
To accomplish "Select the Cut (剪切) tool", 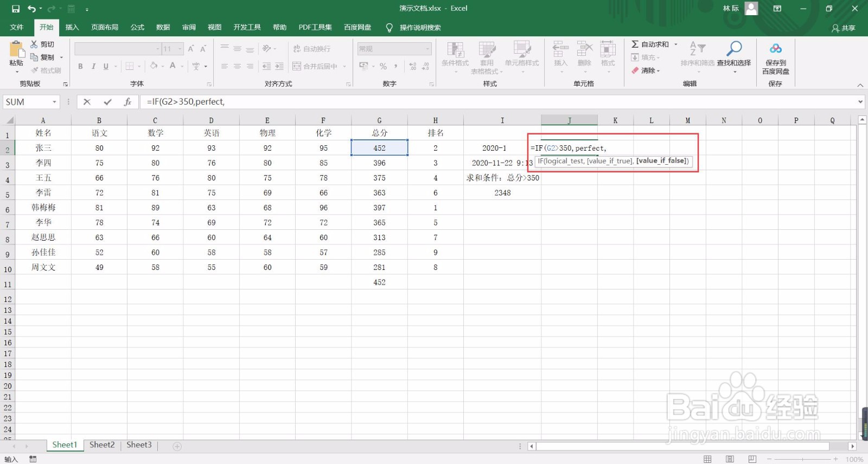I will tap(42, 44).
